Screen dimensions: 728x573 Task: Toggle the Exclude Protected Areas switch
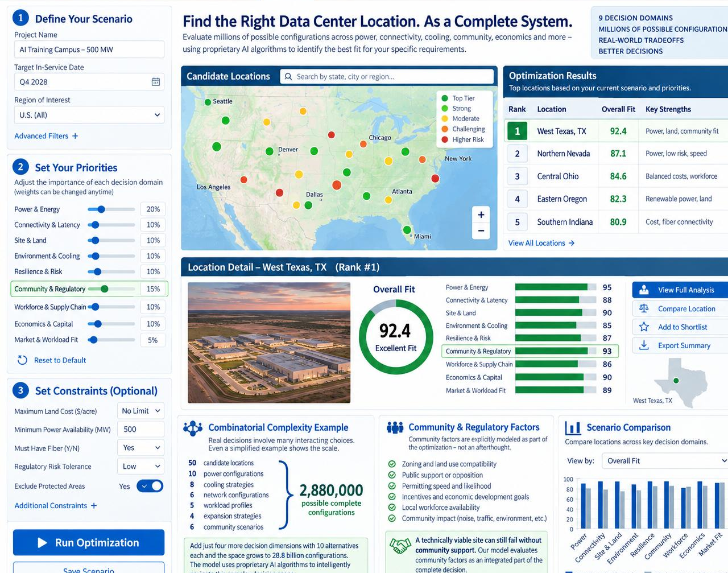[150, 486]
